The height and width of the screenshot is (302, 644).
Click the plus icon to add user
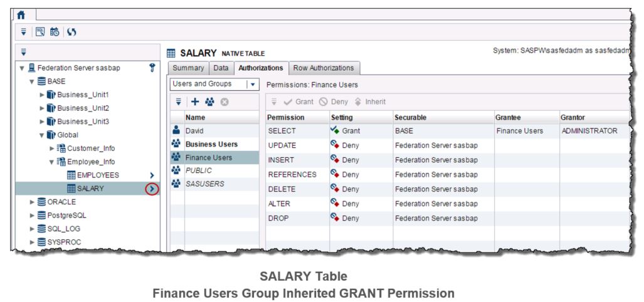click(195, 101)
